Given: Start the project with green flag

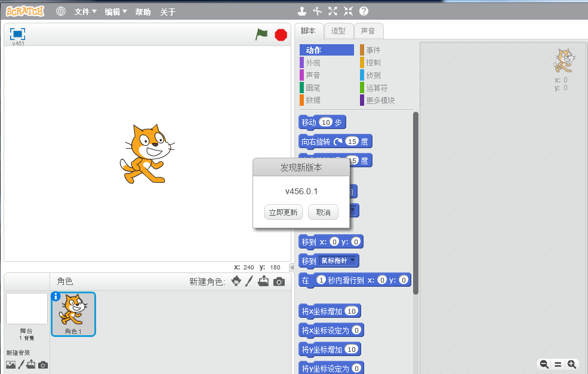Looking at the screenshot, I should pyautogui.click(x=261, y=34).
